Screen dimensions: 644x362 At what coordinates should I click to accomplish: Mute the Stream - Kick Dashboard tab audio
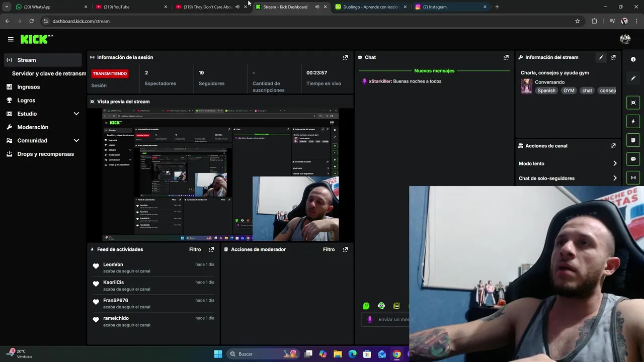pos(317,7)
